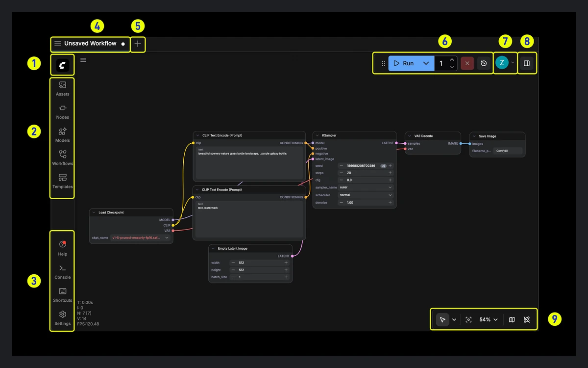
Task: Grab the action bar drag handle
Action: coord(383,63)
